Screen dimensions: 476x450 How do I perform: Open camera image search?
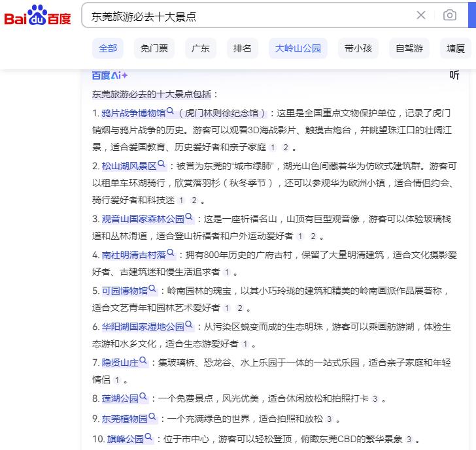[449, 16]
